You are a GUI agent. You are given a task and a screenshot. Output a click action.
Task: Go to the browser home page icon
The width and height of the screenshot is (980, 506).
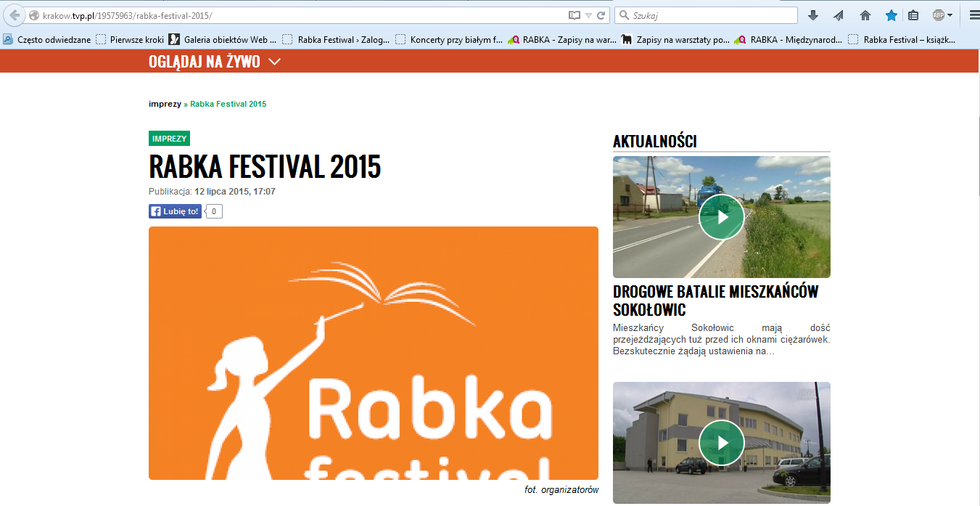[x=865, y=15]
